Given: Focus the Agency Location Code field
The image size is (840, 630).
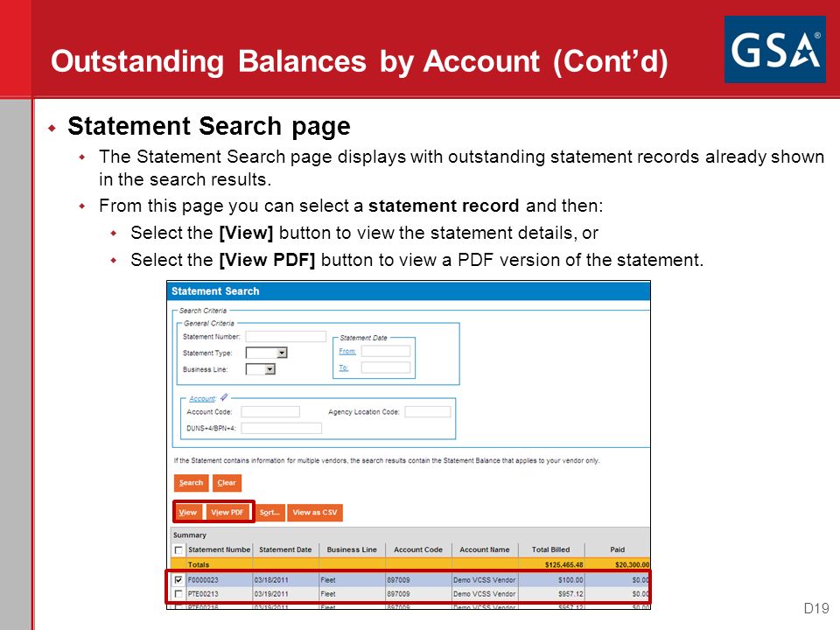Looking at the screenshot, I should (x=428, y=411).
